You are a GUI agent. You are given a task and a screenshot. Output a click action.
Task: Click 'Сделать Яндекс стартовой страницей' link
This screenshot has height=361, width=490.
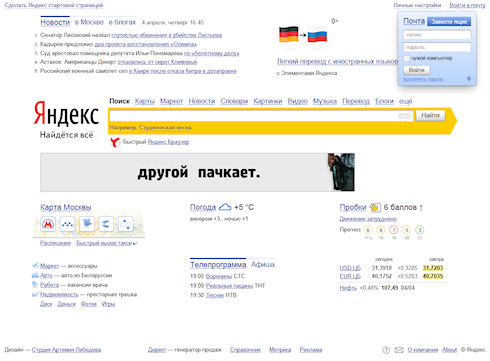54,5
